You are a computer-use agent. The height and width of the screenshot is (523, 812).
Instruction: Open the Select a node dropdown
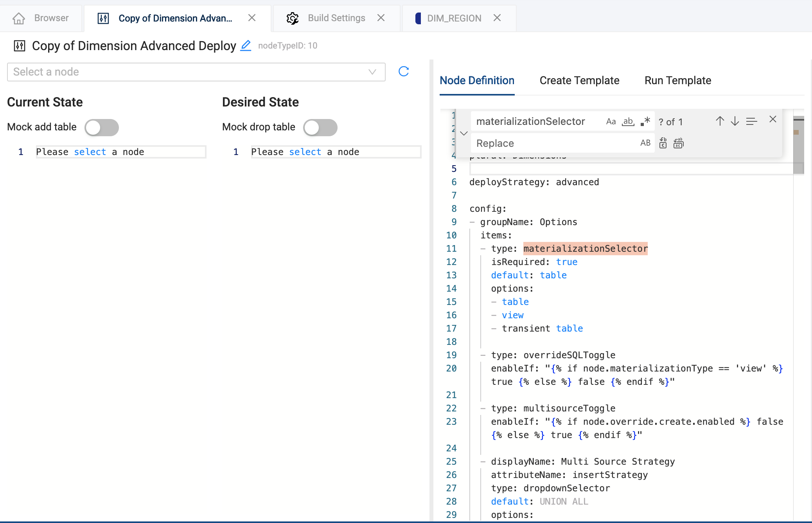(196, 72)
